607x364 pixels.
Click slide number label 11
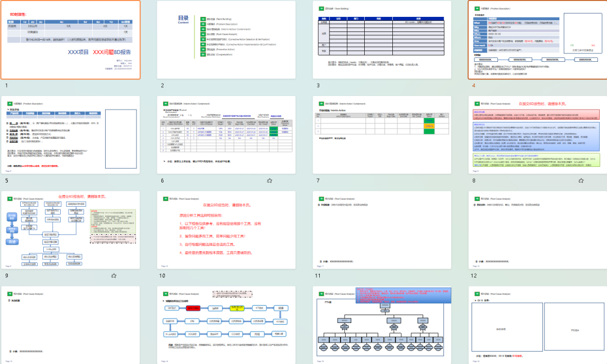pyautogui.click(x=318, y=276)
